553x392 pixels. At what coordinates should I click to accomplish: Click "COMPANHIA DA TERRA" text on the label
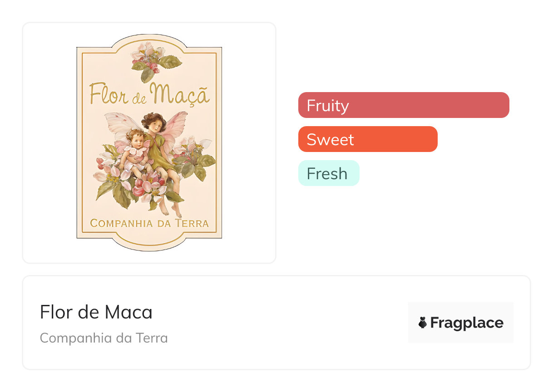(149, 223)
